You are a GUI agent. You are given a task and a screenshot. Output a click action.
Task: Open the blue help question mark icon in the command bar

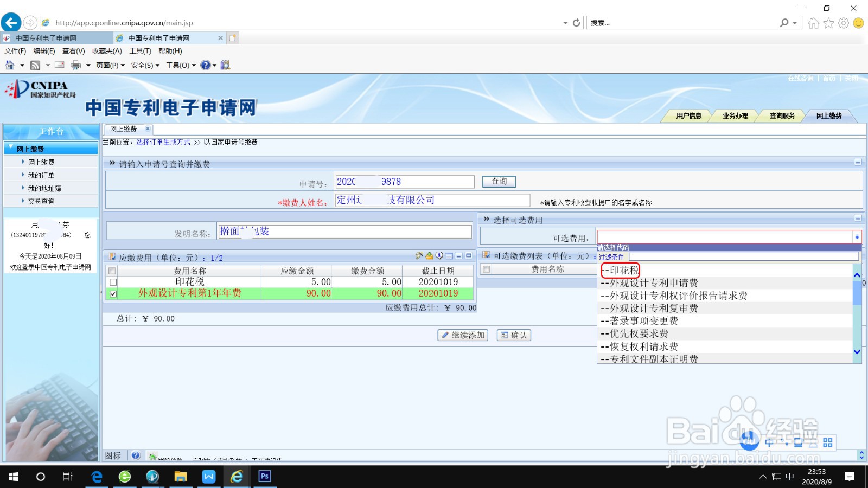(x=205, y=65)
